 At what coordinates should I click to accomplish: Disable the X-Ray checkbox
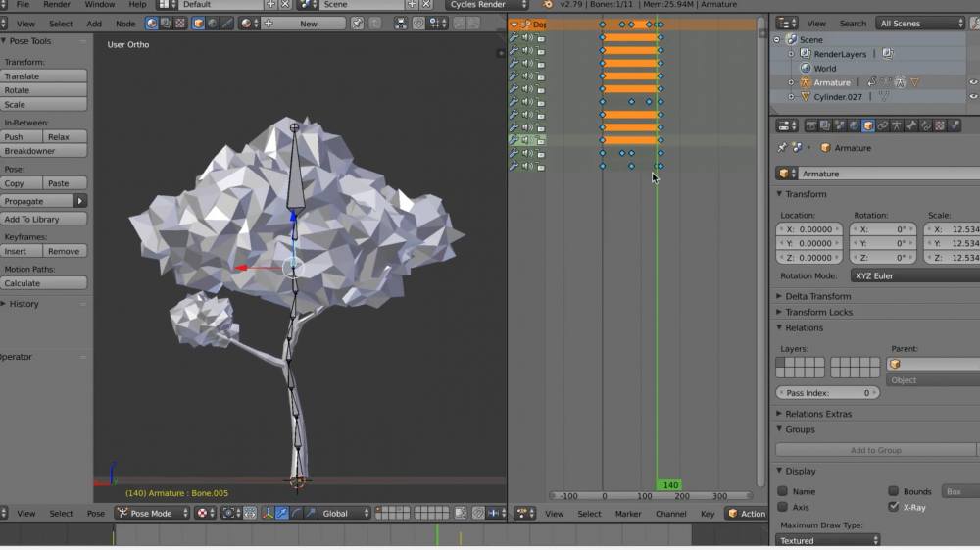(893, 507)
